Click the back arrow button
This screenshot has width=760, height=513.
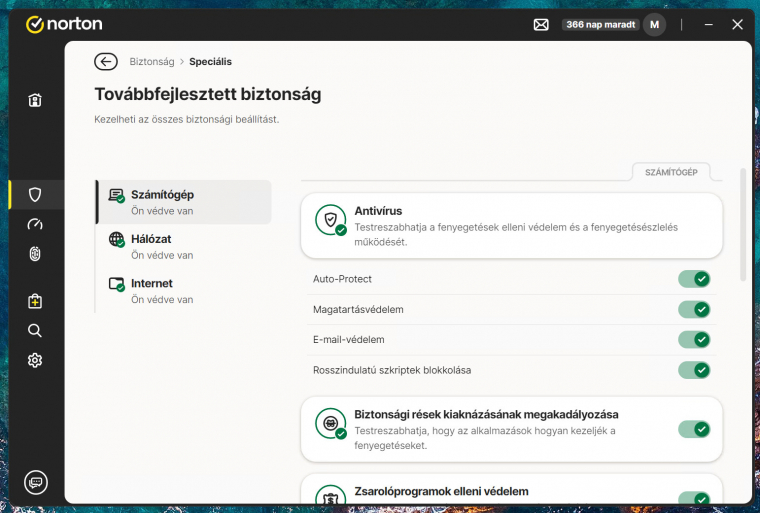(106, 62)
